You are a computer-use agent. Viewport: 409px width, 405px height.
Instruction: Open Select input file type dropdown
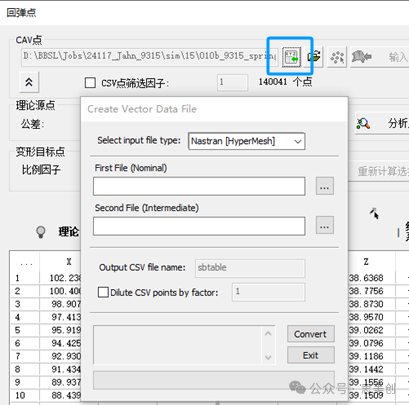[246, 141]
